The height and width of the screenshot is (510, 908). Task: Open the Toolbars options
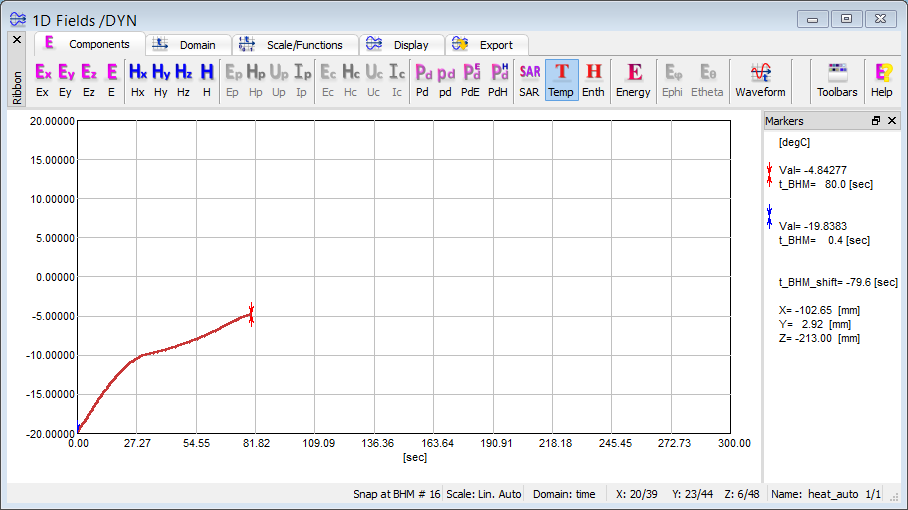(x=837, y=79)
